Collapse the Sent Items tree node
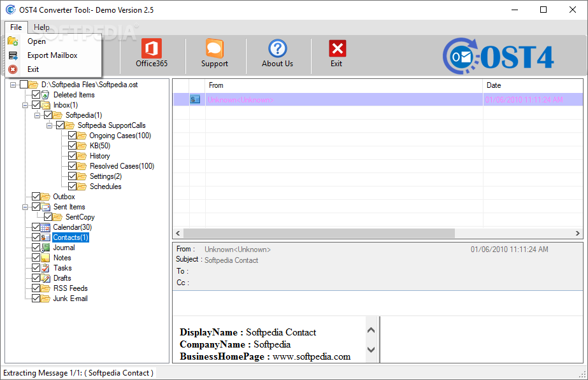The width and height of the screenshot is (588, 380). click(25, 207)
